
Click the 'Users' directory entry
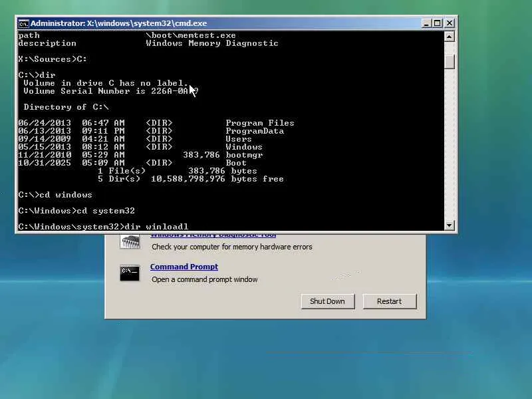(239, 139)
